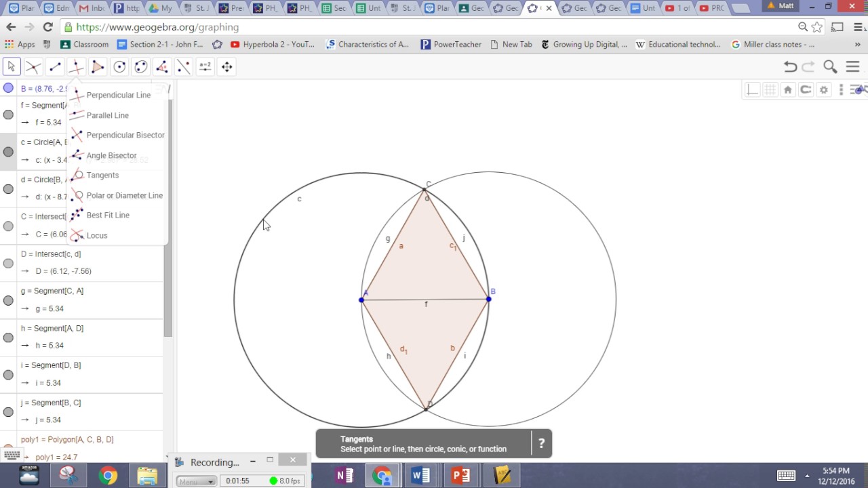Screen dimensions: 868x488
Task: Open File Explorer from the taskbar
Action: [147, 476]
